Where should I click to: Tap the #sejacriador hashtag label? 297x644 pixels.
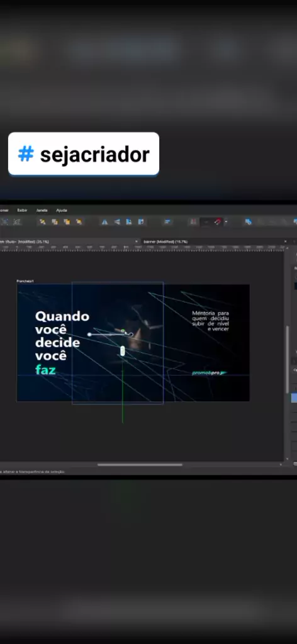(84, 154)
